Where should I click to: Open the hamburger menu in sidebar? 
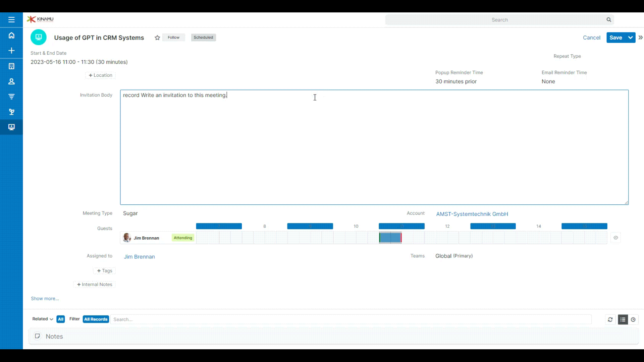[11, 20]
